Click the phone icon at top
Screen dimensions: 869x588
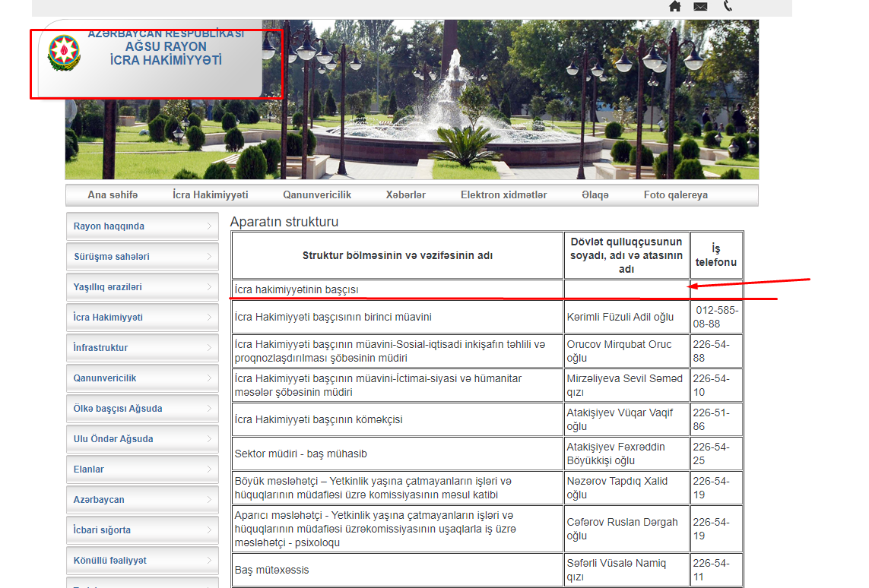tap(728, 6)
